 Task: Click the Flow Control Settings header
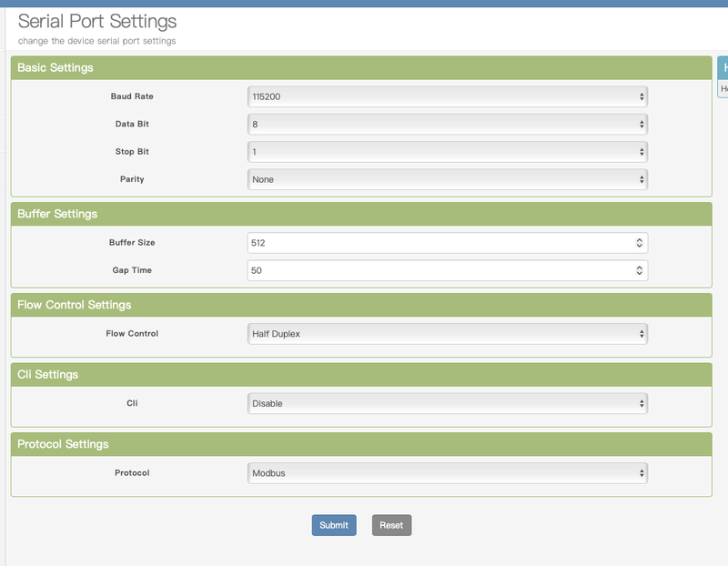(x=361, y=305)
